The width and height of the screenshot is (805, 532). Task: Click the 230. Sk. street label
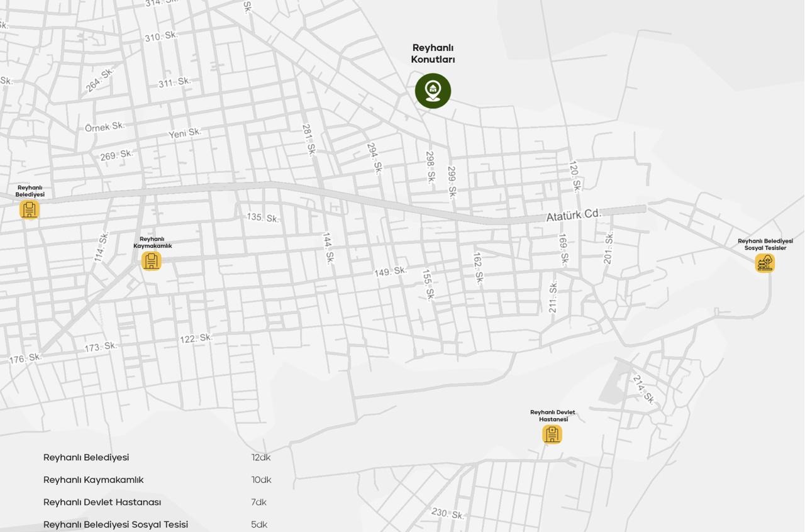448,513
